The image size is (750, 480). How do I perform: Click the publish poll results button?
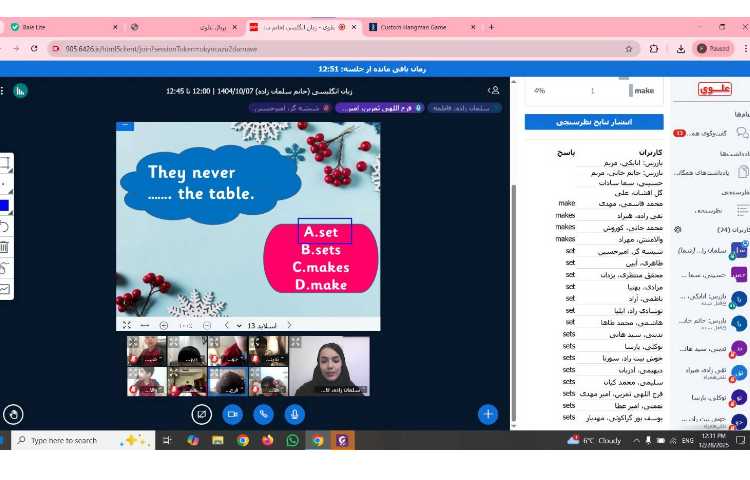point(593,122)
